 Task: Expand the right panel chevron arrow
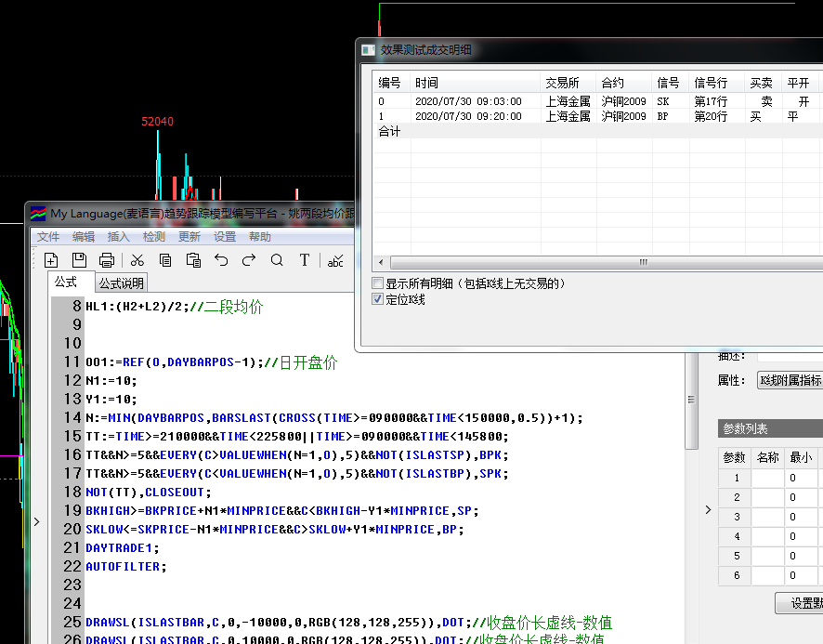click(x=708, y=509)
